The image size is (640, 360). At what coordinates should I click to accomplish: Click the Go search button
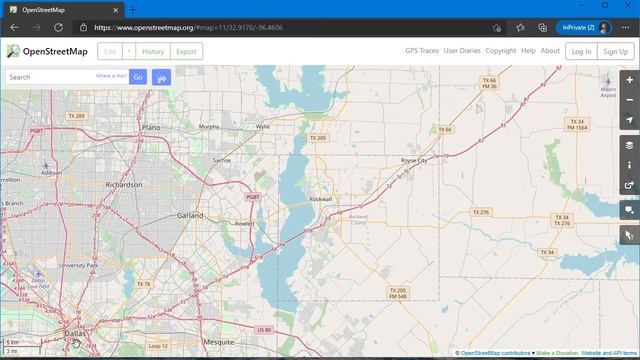pyautogui.click(x=138, y=77)
